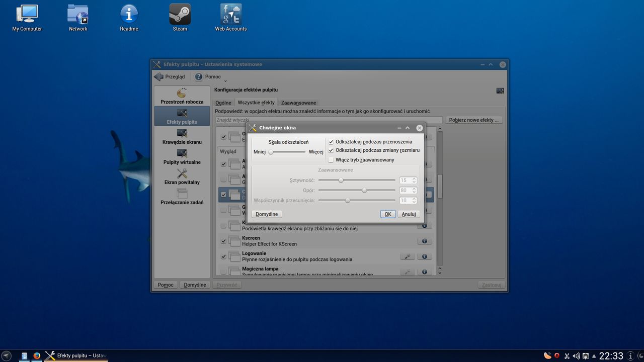Select Pulpity wirtualne in the sidebar
Viewport: 644px width, 362px height.
pyautogui.click(x=182, y=156)
